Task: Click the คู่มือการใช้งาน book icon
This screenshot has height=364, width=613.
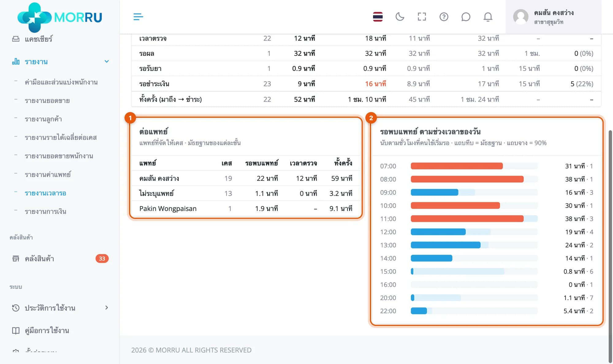Action: (x=16, y=331)
